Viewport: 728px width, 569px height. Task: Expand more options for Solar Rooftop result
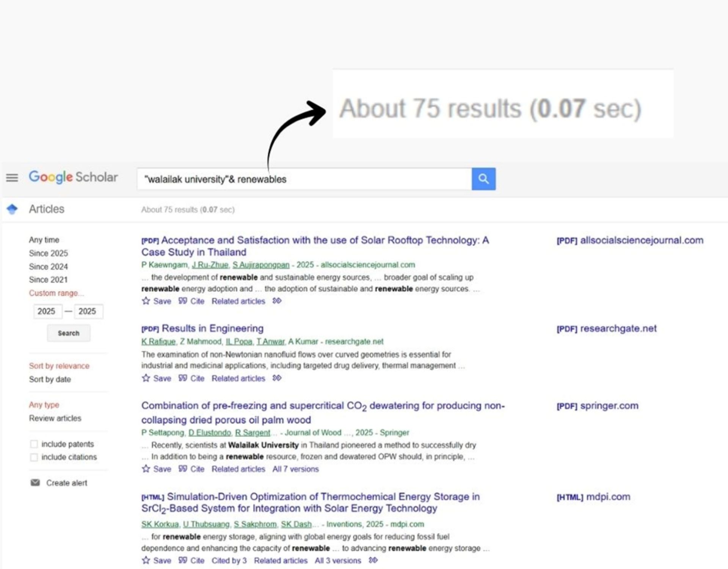277,301
